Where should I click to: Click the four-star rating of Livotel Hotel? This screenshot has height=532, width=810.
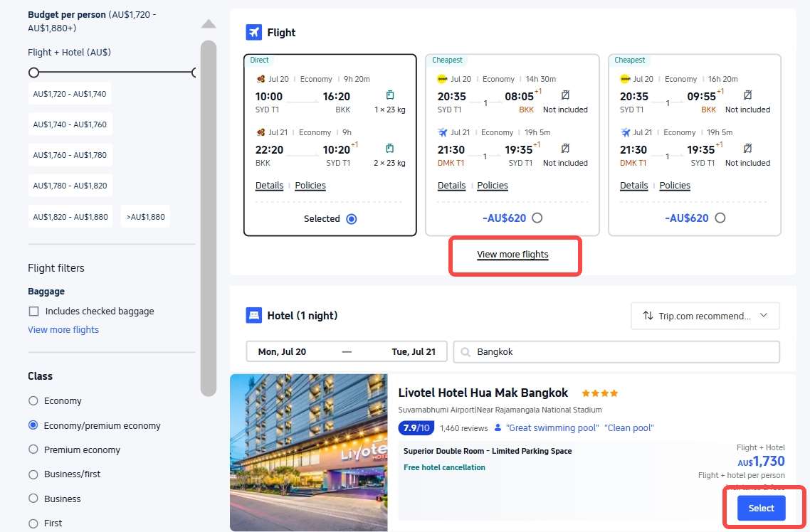coord(600,393)
